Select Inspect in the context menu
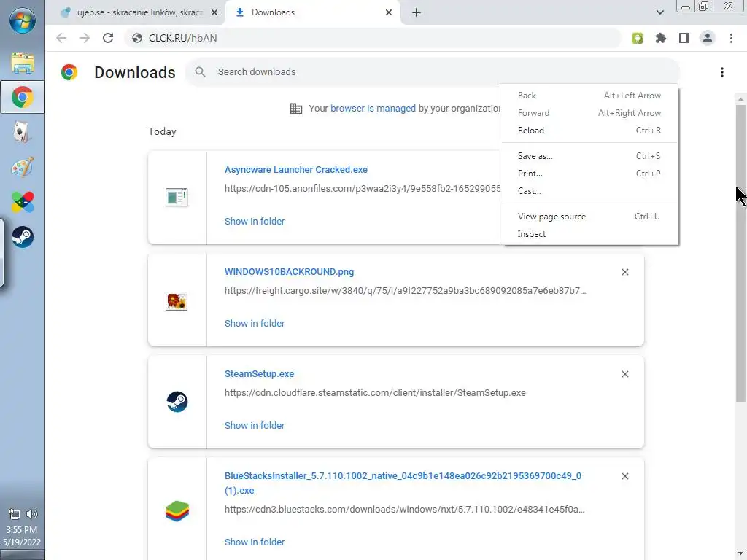This screenshot has width=747, height=560. (532, 234)
